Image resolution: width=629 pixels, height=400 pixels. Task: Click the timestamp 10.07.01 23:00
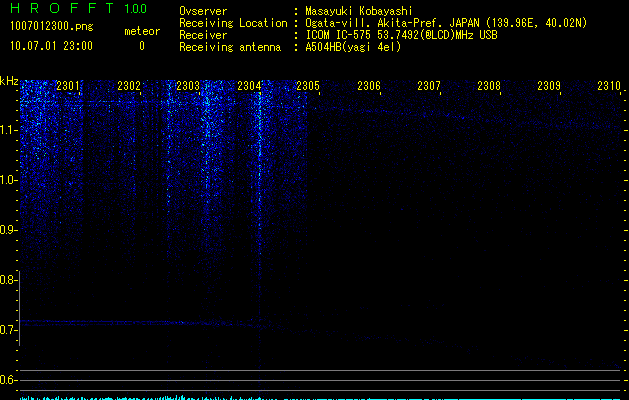coord(51,46)
